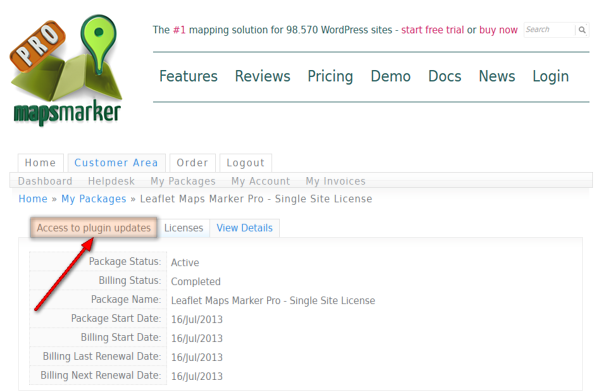The height and width of the screenshot is (392, 600).
Task: Click the Package Start Date value
Action: [197, 319]
